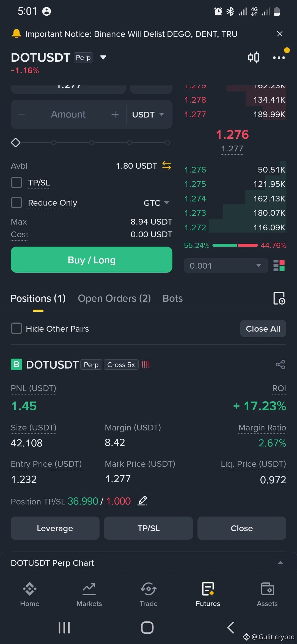Screen dimensions: 297x644
Task: Open the Assets wallet tab
Action: [x=267, y=594]
